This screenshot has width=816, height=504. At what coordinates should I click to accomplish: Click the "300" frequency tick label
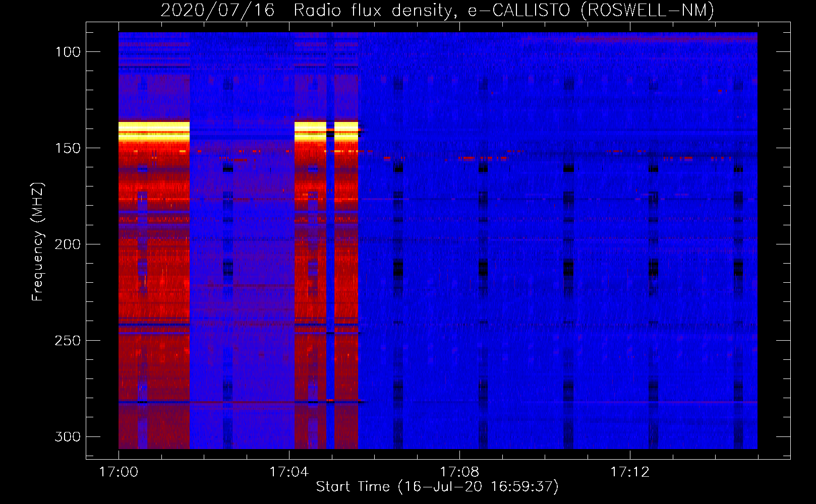[x=68, y=436]
